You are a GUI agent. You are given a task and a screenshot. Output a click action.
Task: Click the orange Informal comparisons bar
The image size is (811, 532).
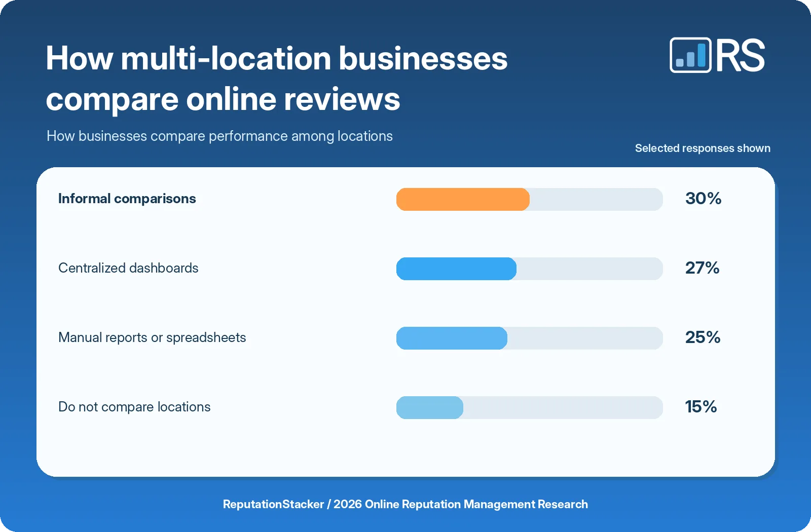(463, 199)
